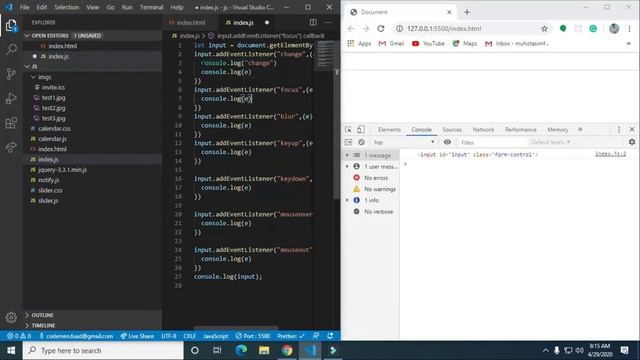This screenshot has width=640, height=360.
Task: Click Chrome address bar URL
Action: pyautogui.click(x=444, y=29)
